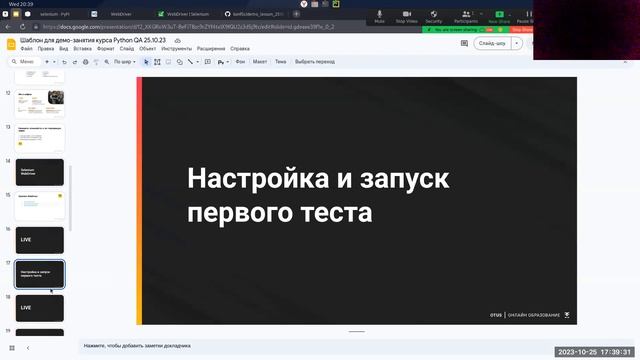This screenshot has height=360, width=640.
Task: Select slide 16 LIVE thumbnail
Action: tap(40, 240)
